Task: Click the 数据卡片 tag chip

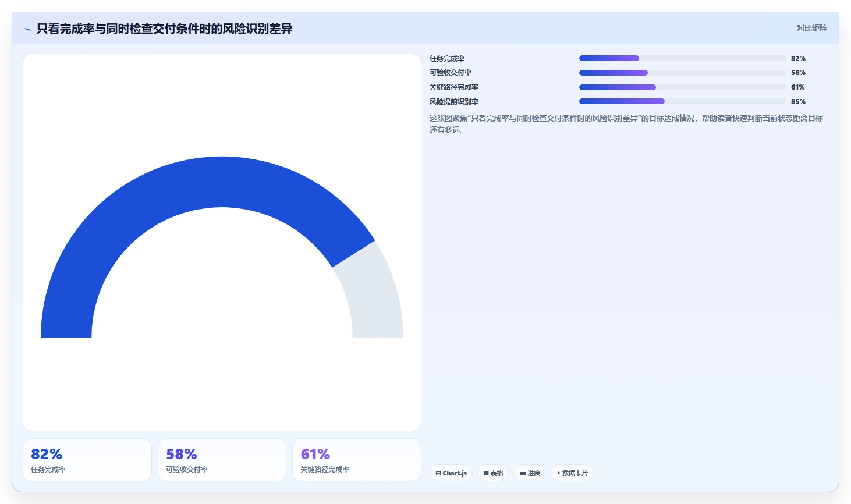Action: pos(572,473)
